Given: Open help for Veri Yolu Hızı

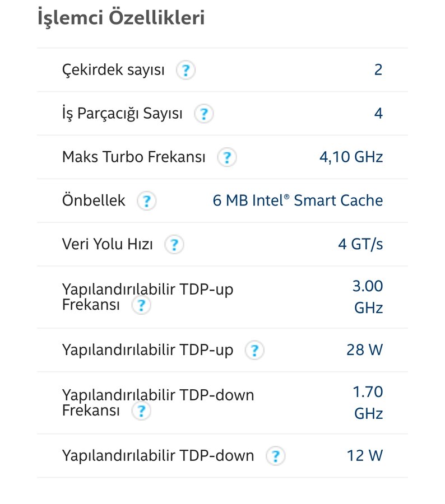Looking at the screenshot, I should coord(174,245).
